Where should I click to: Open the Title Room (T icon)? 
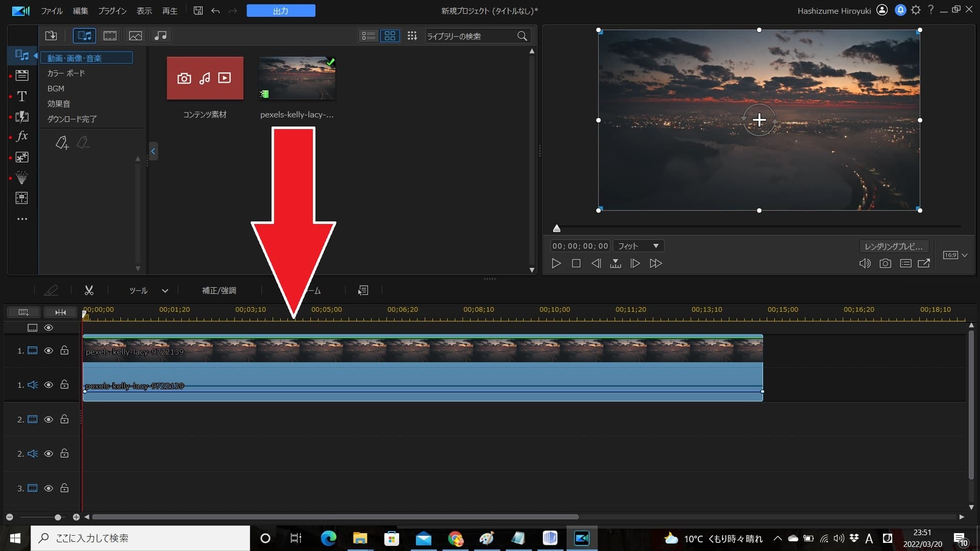point(21,96)
